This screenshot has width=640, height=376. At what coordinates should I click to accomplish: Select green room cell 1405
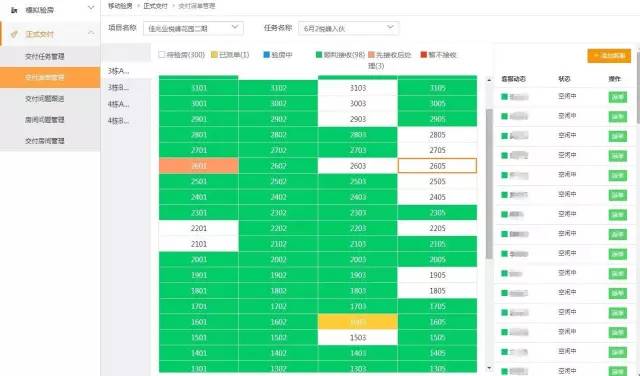tap(437, 353)
